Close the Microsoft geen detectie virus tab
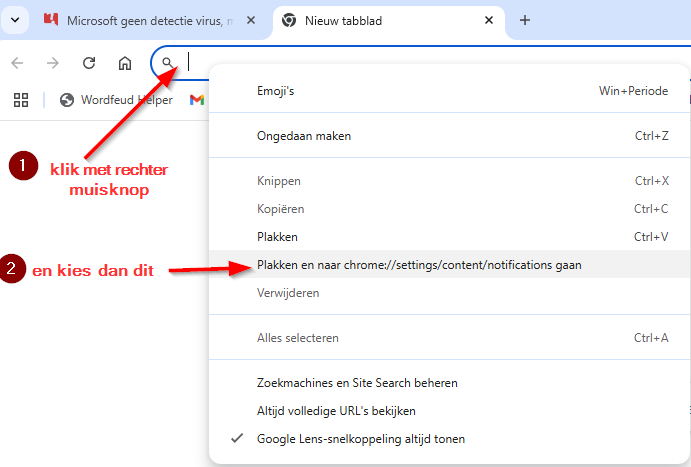Image resolution: width=691 pixels, height=467 pixels. (251, 20)
